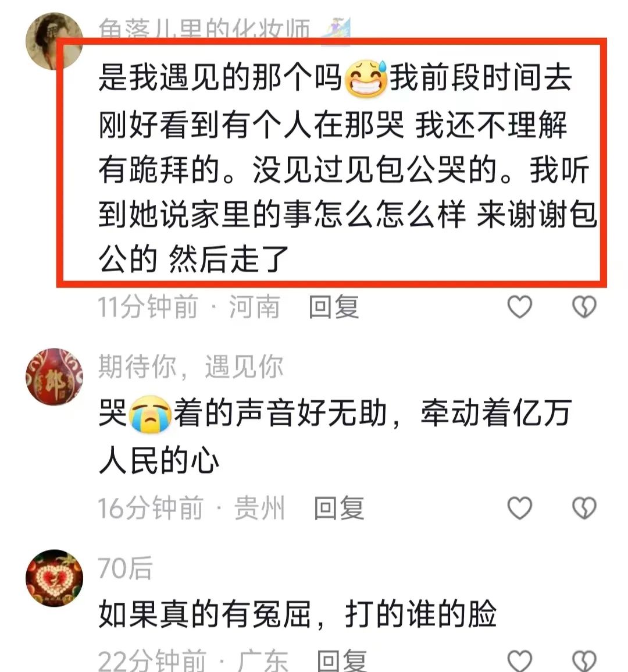Dislike the 河南 comment with broken heart
628x672 pixels.
coord(584,307)
